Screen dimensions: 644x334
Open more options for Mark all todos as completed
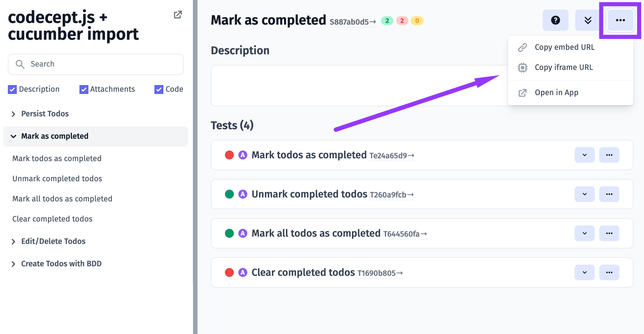coord(609,233)
